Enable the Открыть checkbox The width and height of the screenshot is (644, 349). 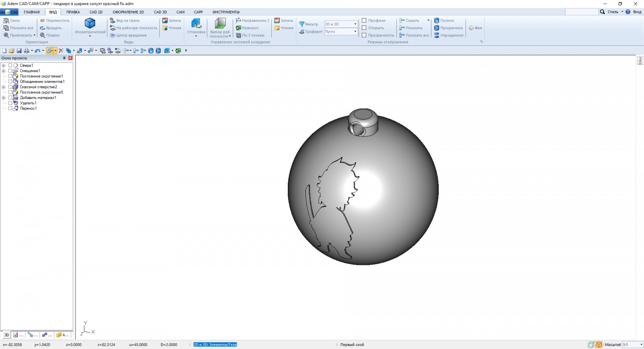(364, 28)
